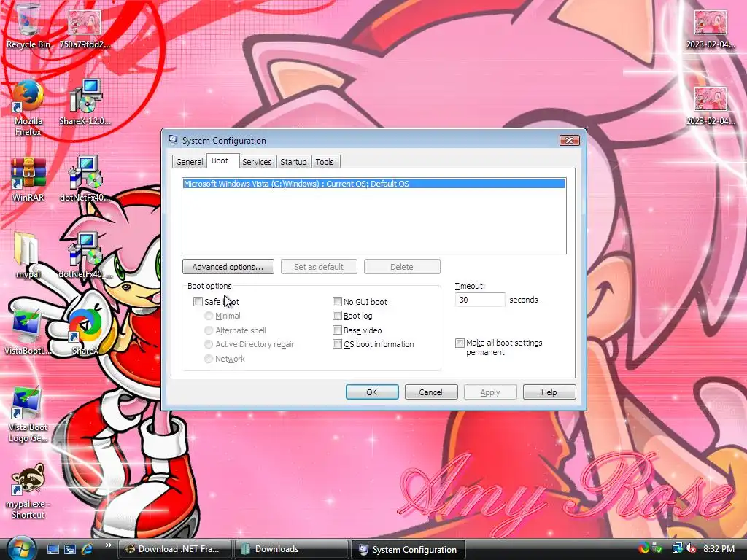
Task: Open the Tools tab
Action: click(x=325, y=162)
